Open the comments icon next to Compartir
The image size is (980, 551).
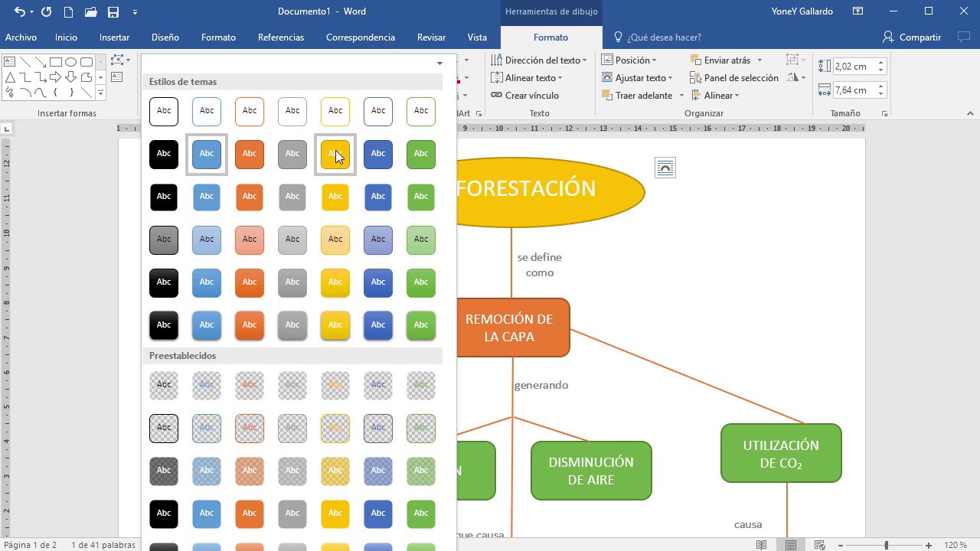click(x=964, y=37)
